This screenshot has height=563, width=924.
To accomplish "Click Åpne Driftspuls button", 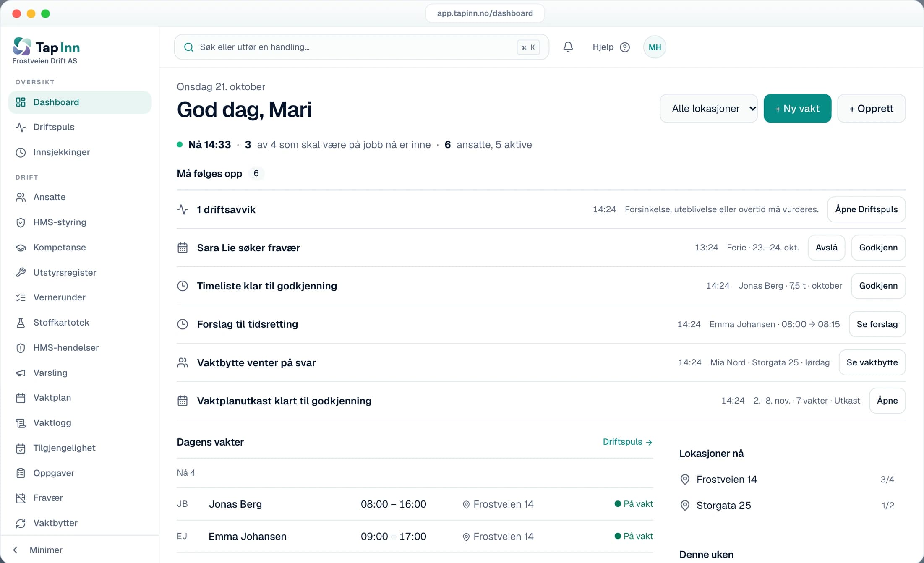I will tap(866, 209).
